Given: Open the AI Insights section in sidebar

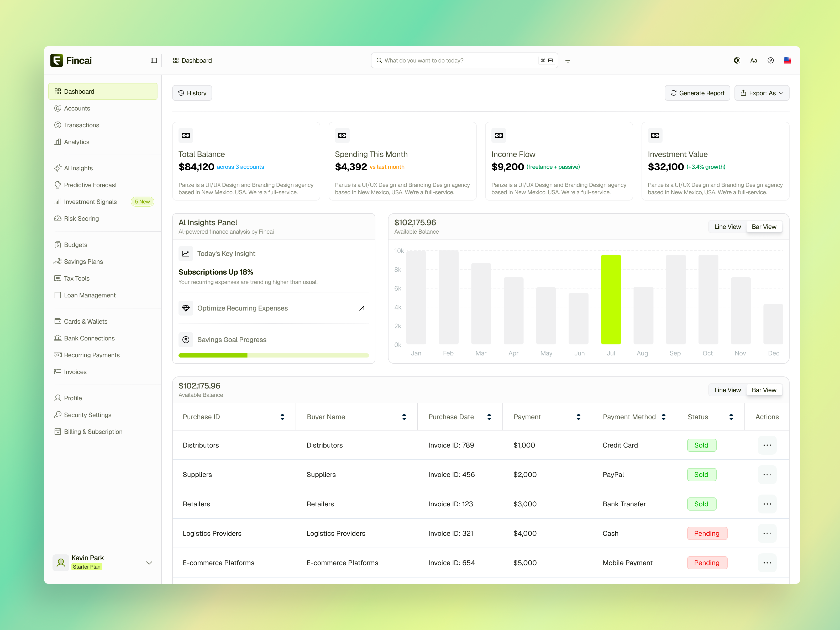Looking at the screenshot, I should click(78, 168).
